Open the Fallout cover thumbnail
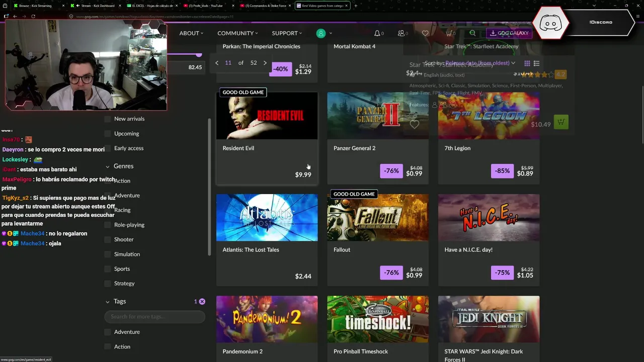The image size is (644, 362). coord(378,218)
